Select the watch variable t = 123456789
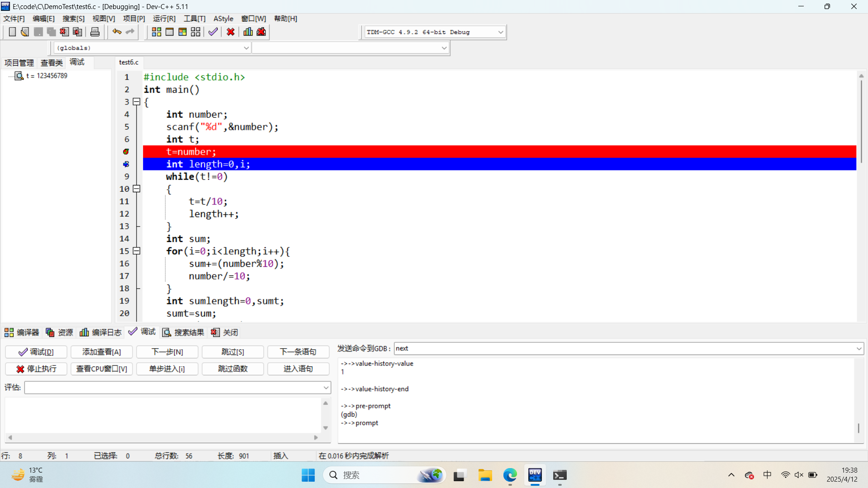This screenshot has width=868, height=488. (47, 76)
